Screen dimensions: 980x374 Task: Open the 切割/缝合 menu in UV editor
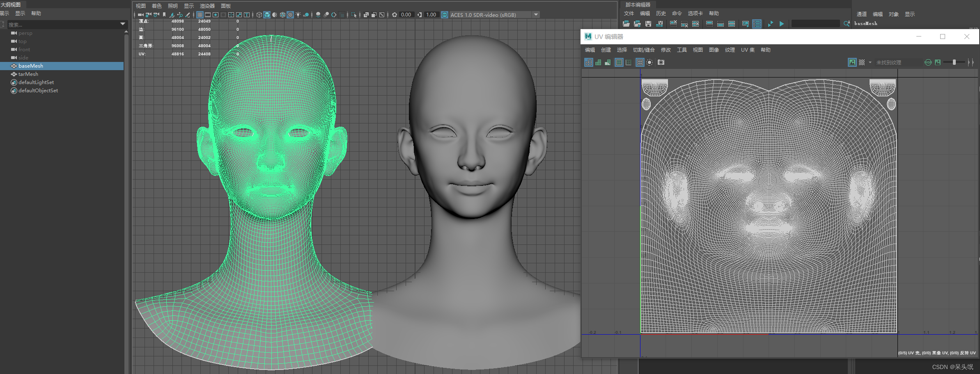(643, 50)
